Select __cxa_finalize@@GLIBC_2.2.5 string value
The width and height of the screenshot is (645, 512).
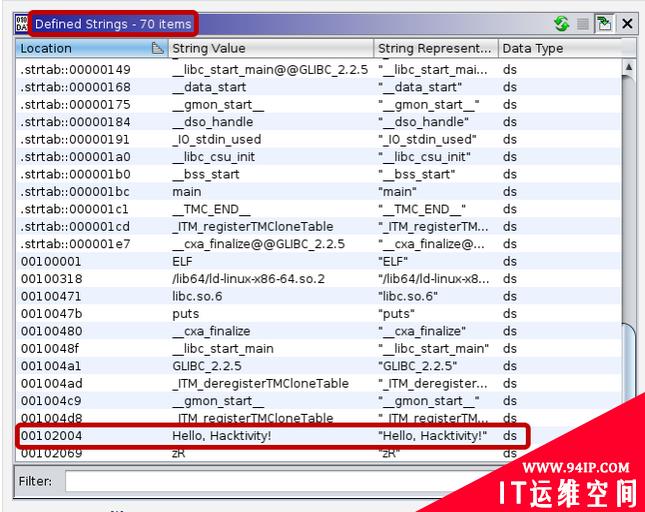259,244
